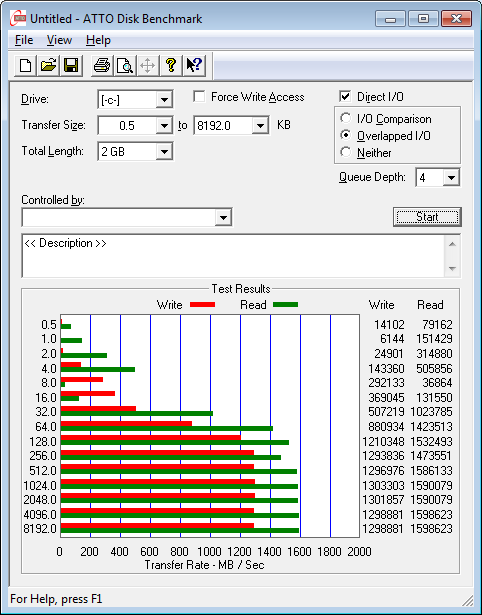
Task: Click the New document toolbar icon
Action: [x=25, y=65]
